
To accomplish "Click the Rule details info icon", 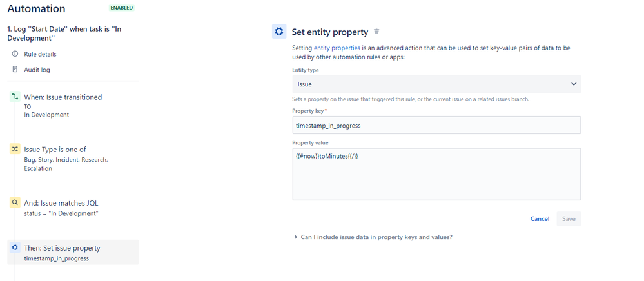I will tap(15, 54).
